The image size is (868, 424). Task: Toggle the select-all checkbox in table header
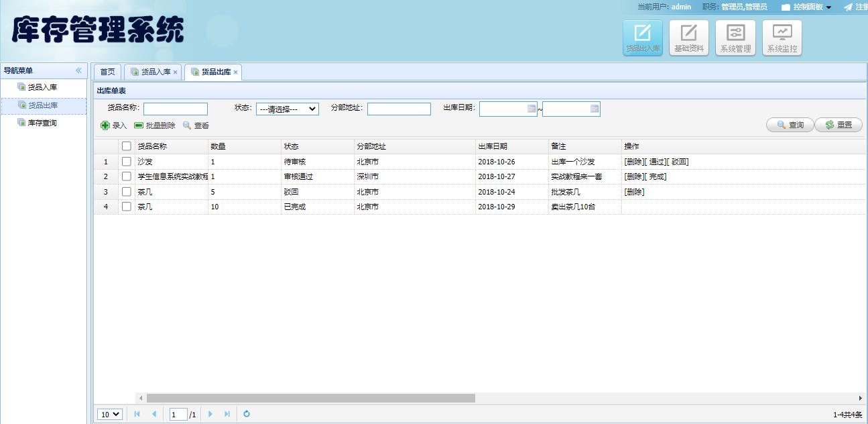pyautogui.click(x=127, y=146)
